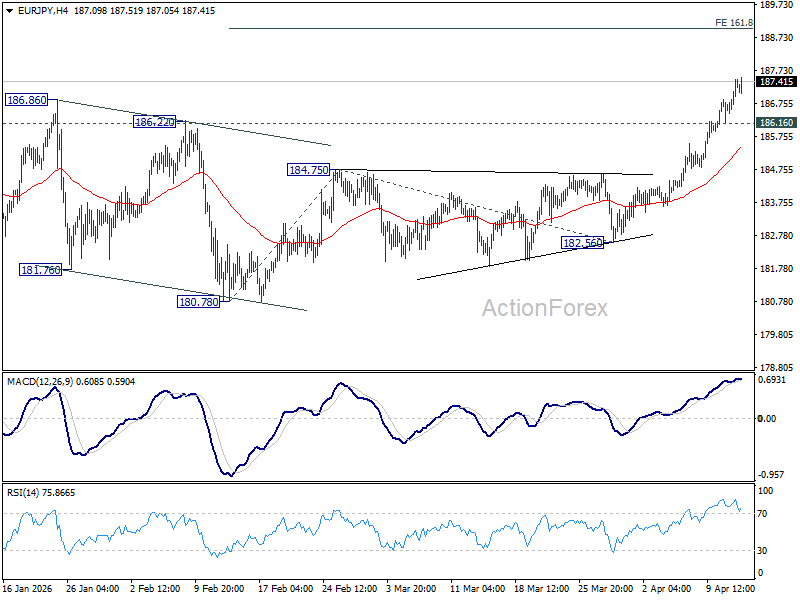Click the 180.780 low price label
The image size is (800, 600).
(198, 302)
